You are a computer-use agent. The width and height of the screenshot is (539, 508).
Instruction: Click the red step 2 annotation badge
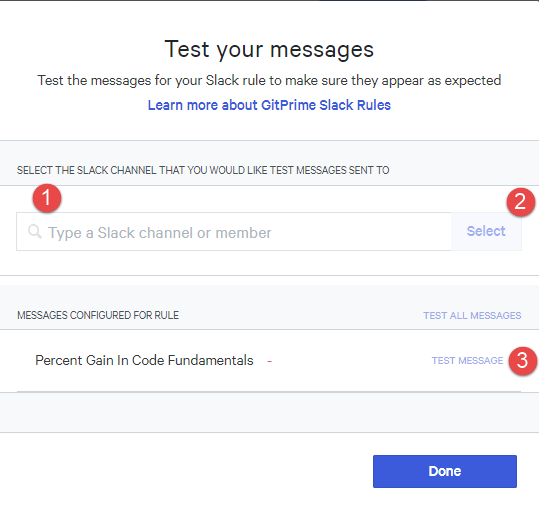click(x=521, y=202)
